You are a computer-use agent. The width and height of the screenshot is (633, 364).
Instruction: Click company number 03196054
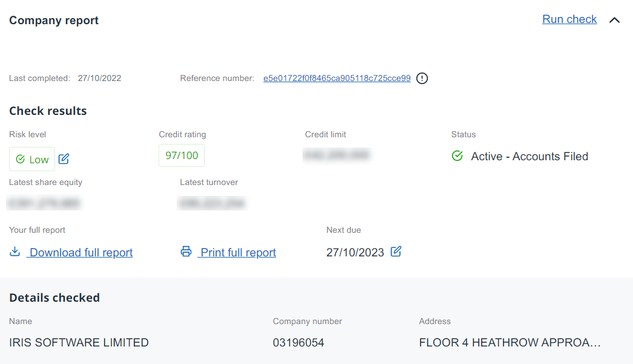(298, 343)
